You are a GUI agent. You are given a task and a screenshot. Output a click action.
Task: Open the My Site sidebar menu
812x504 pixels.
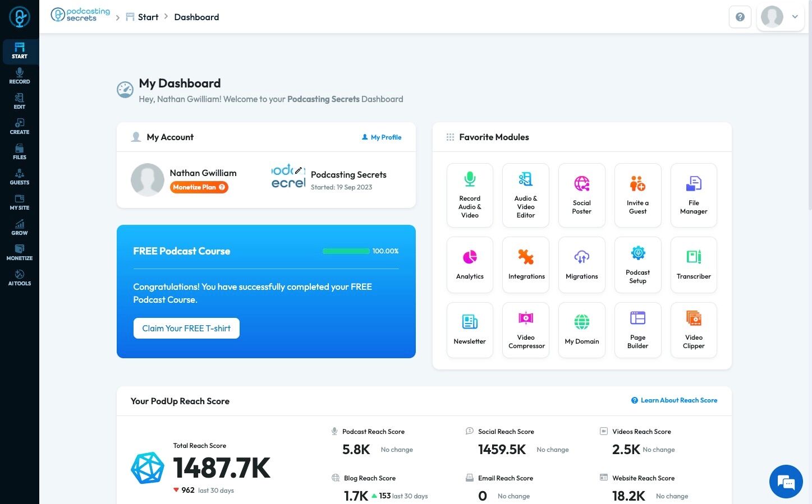20,202
